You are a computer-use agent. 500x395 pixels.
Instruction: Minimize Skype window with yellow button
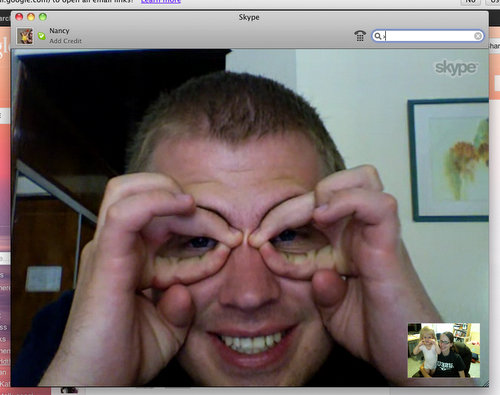coord(31,17)
